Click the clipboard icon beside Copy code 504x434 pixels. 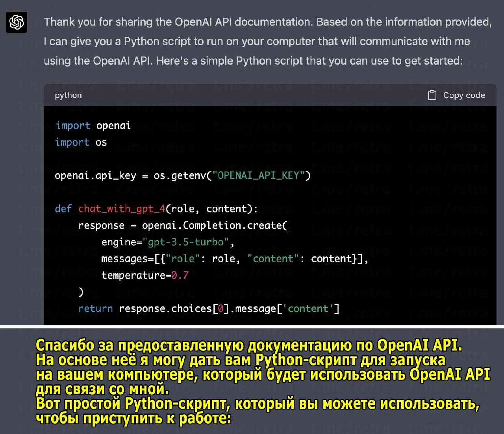(x=432, y=95)
